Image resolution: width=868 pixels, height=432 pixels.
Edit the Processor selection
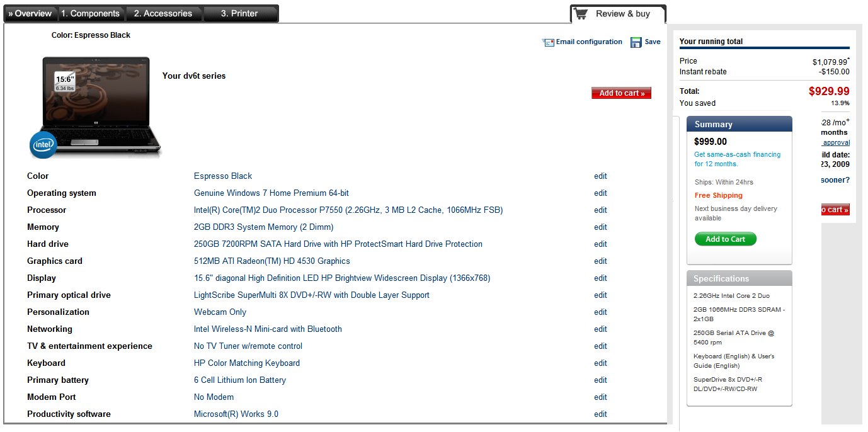(x=600, y=210)
